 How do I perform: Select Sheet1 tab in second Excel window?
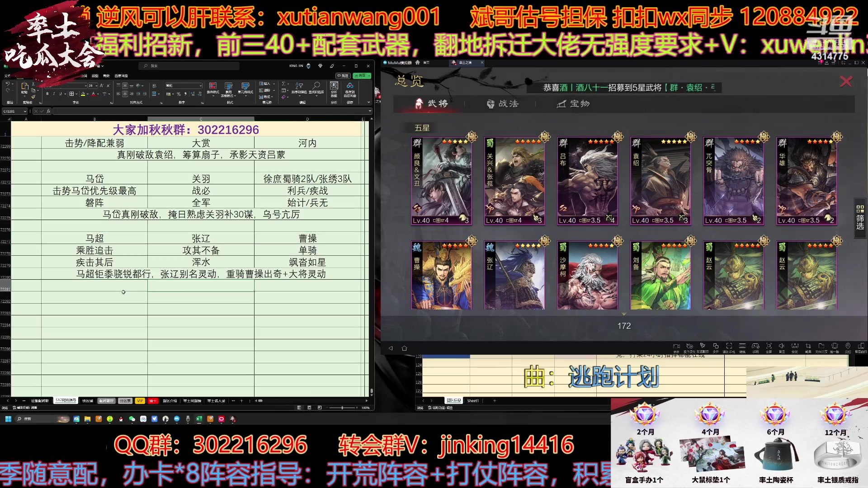click(x=473, y=401)
